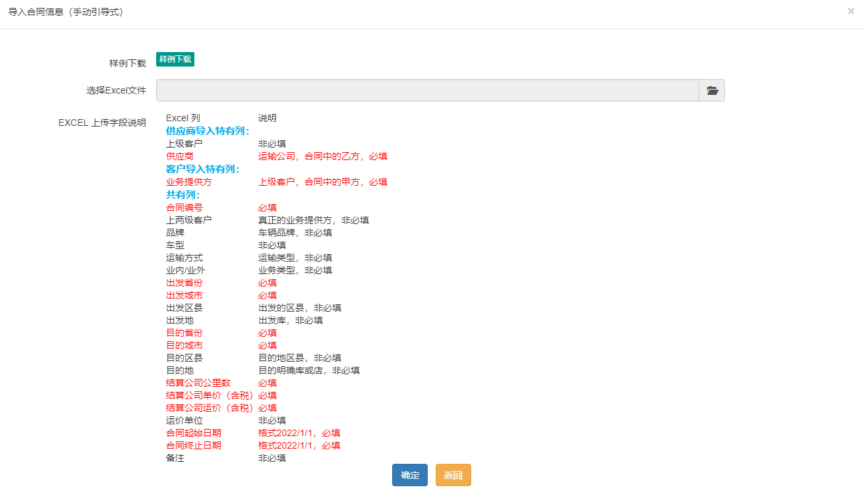
Task: Click the 样例下载 label text on left
Action: click(128, 63)
